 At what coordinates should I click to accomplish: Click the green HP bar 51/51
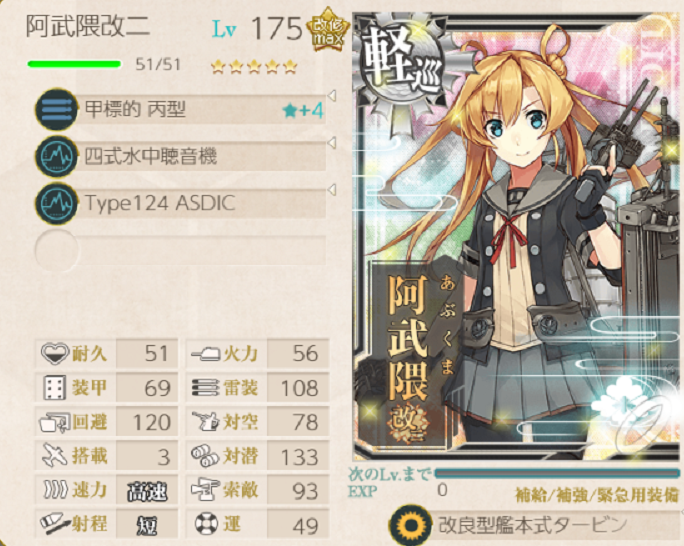click(74, 65)
